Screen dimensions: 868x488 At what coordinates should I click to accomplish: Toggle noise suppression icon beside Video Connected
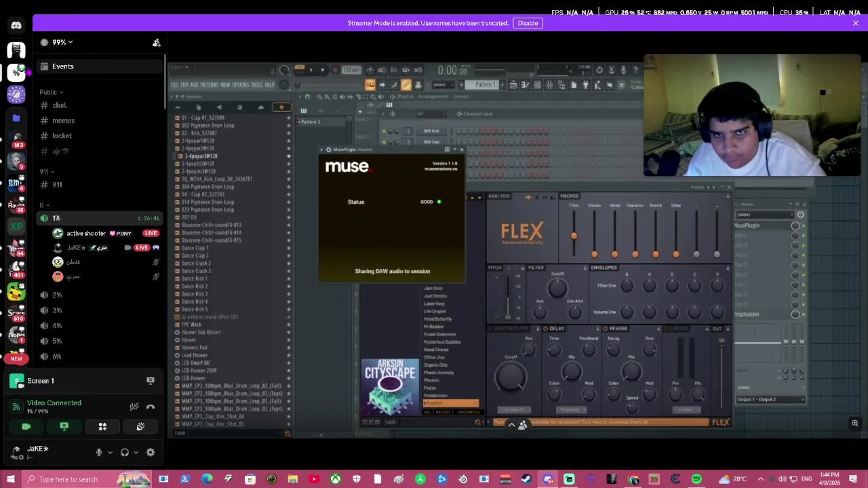pyautogui.click(x=134, y=407)
